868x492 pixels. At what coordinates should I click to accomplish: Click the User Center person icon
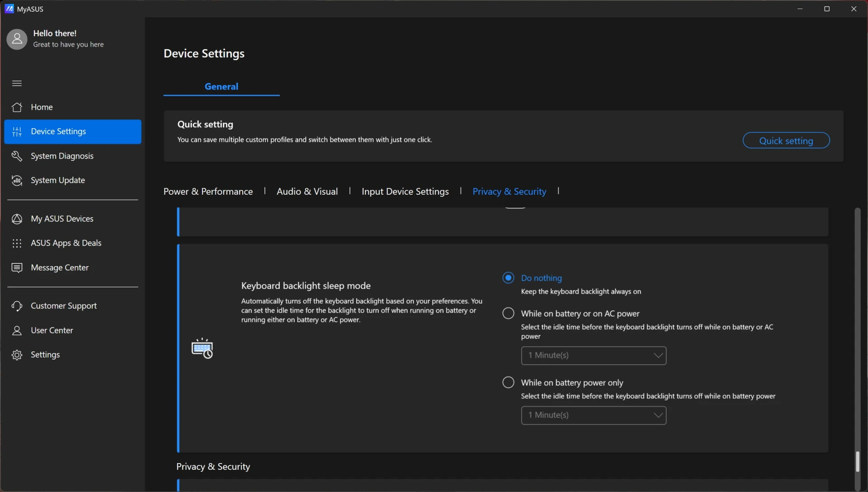(x=17, y=330)
